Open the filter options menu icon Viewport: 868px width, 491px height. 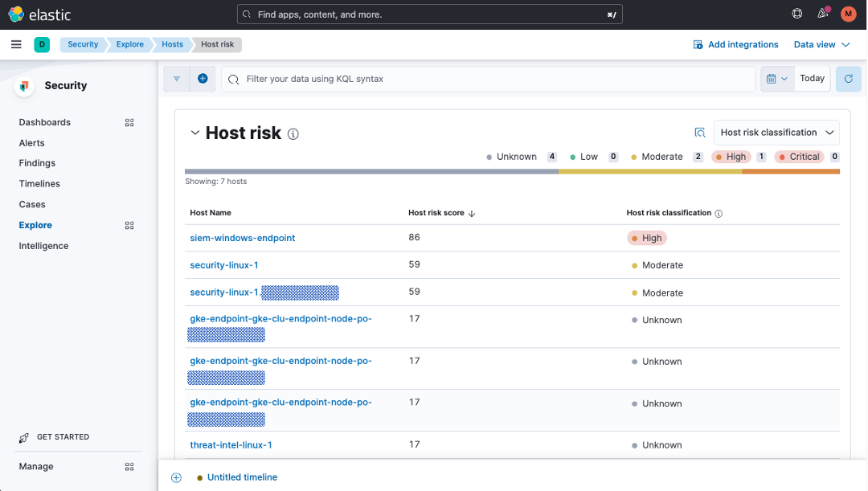[x=177, y=79]
